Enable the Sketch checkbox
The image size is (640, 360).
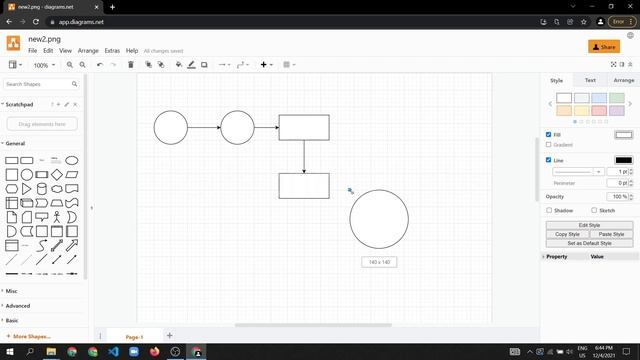click(594, 210)
